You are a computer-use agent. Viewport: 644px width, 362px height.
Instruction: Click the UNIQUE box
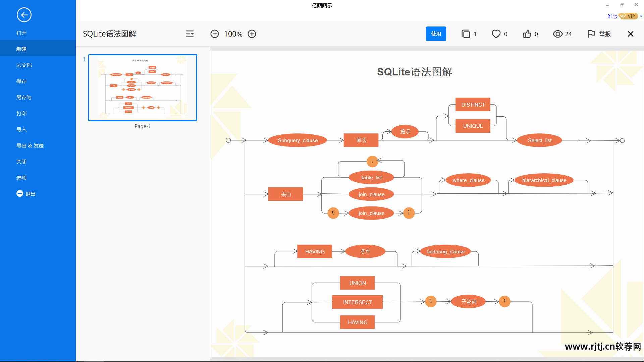click(x=473, y=126)
